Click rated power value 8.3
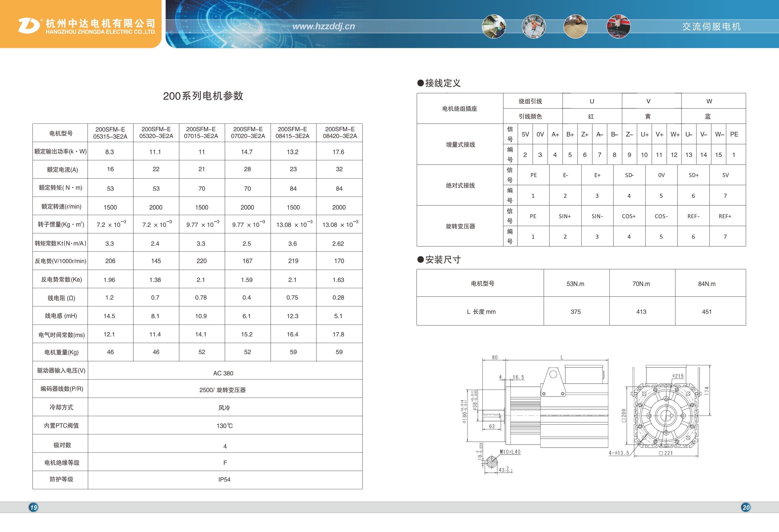Viewport: 779px width, 532px height. [x=110, y=152]
